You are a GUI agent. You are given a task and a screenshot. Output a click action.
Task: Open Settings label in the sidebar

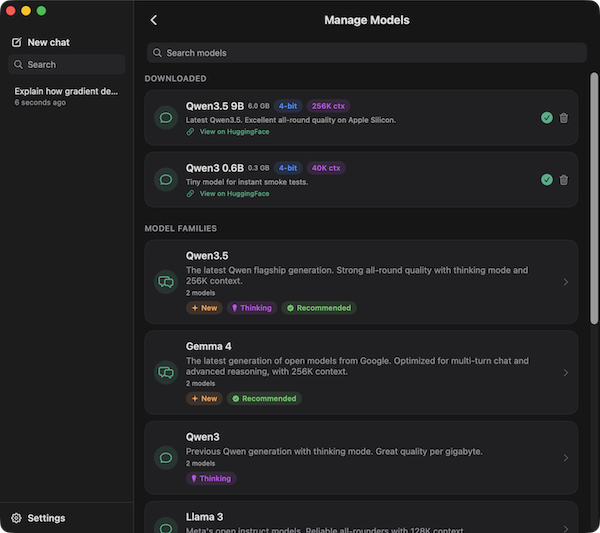(46, 518)
